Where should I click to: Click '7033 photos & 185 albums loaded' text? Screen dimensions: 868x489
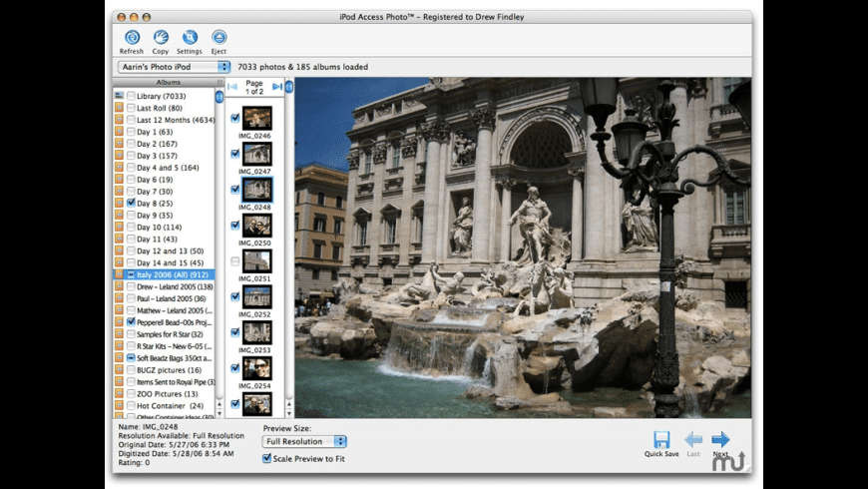[x=303, y=67]
